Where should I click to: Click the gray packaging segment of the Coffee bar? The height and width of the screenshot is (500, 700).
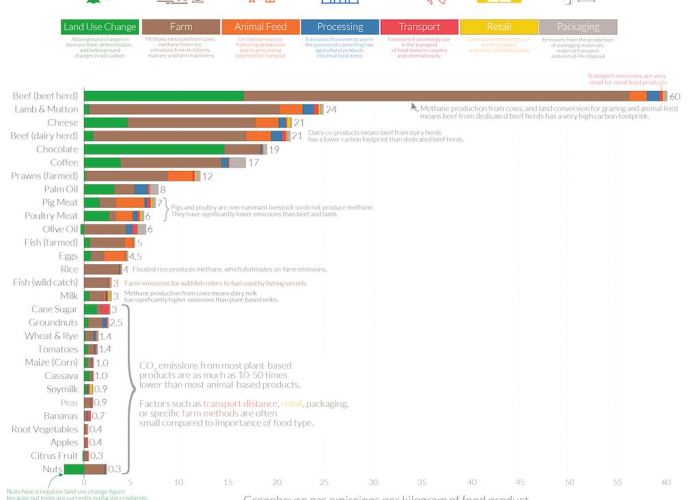click(238, 162)
